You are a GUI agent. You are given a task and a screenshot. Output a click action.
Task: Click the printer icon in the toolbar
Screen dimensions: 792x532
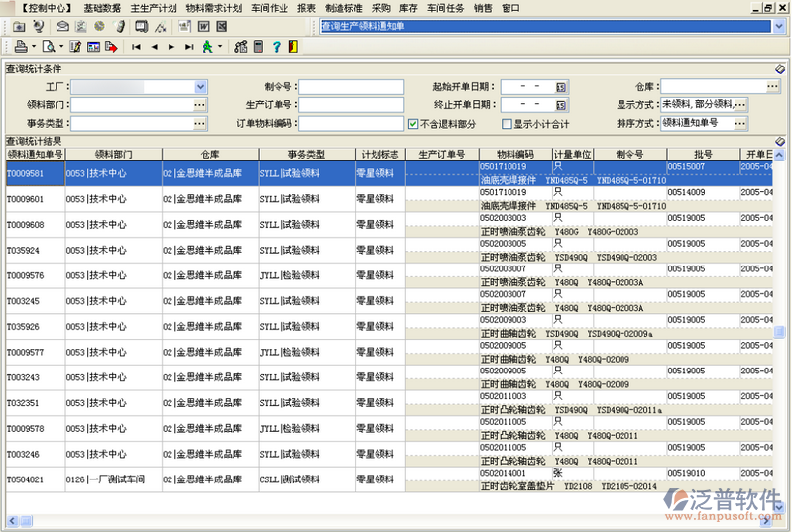tap(20, 47)
